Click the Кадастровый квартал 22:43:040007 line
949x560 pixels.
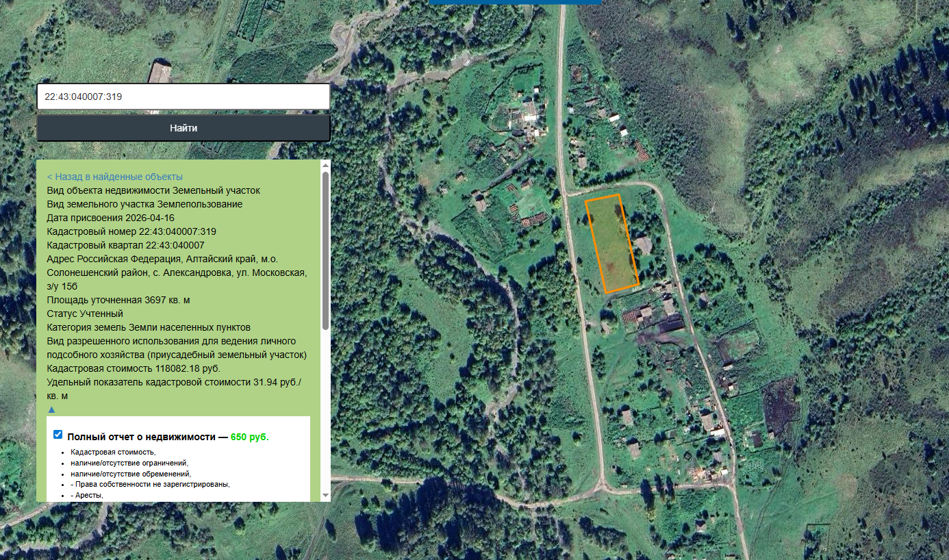pyautogui.click(x=126, y=245)
